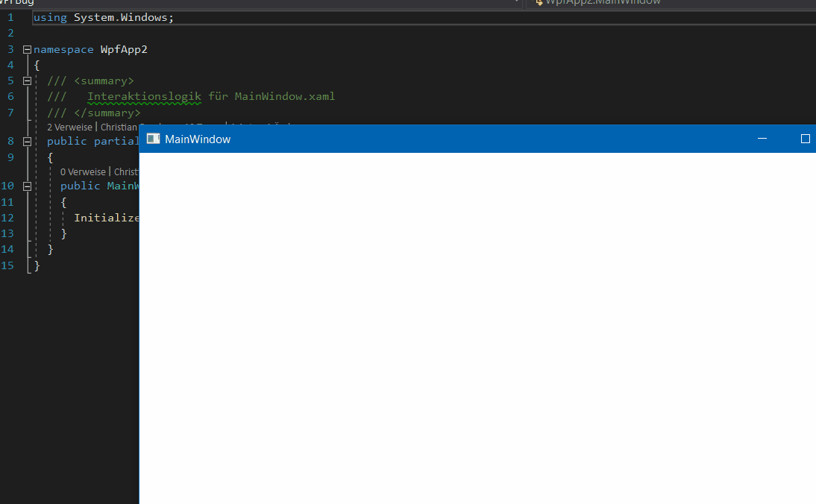Click the squiggle-underlined word Interaktionslogik
816x504 pixels.
coord(144,96)
